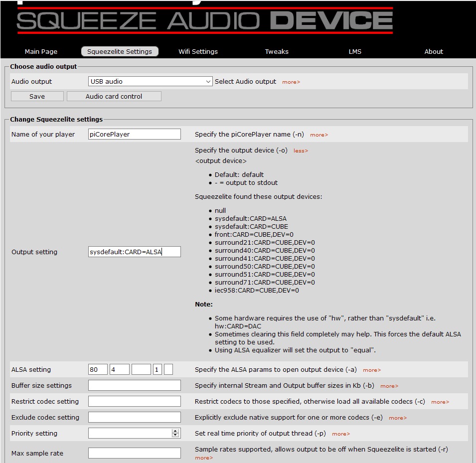Open the Audio output dropdown
The height and width of the screenshot is (463, 476).
pos(150,81)
